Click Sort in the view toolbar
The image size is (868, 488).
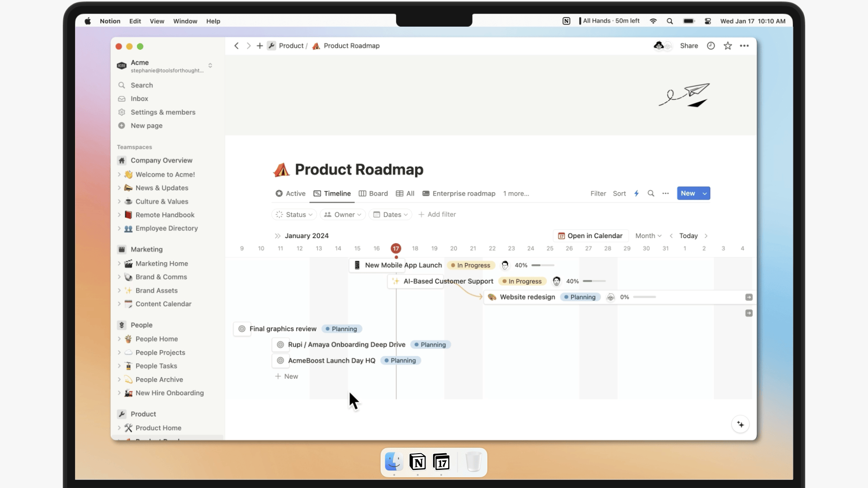coord(619,193)
